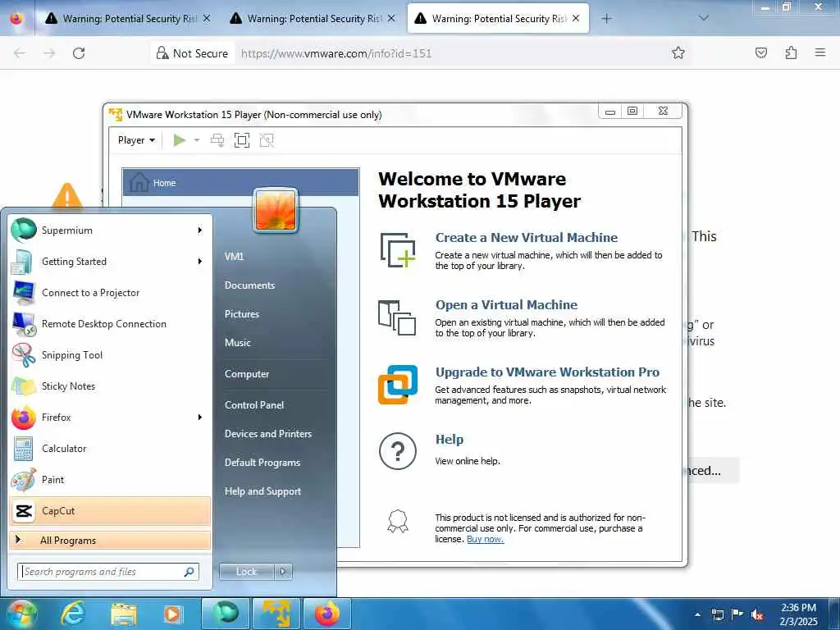Click the license ribbon badge icon
The height and width of the screenshot is (630, 840).
(398, 521)
